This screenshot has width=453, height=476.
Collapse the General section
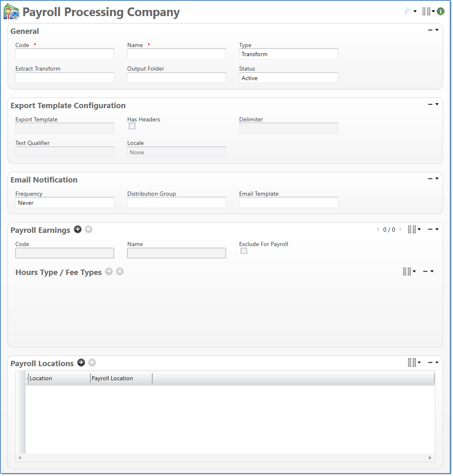tap(430, 30)
